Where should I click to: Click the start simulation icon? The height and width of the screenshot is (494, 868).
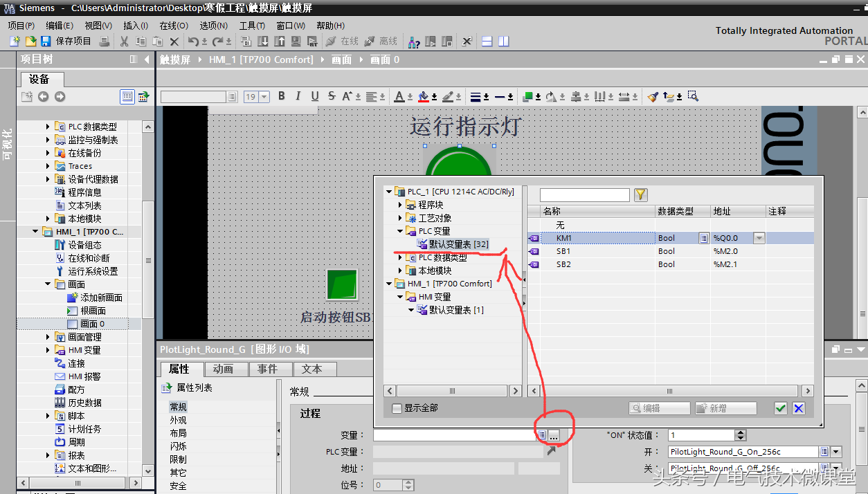[297, 42]
